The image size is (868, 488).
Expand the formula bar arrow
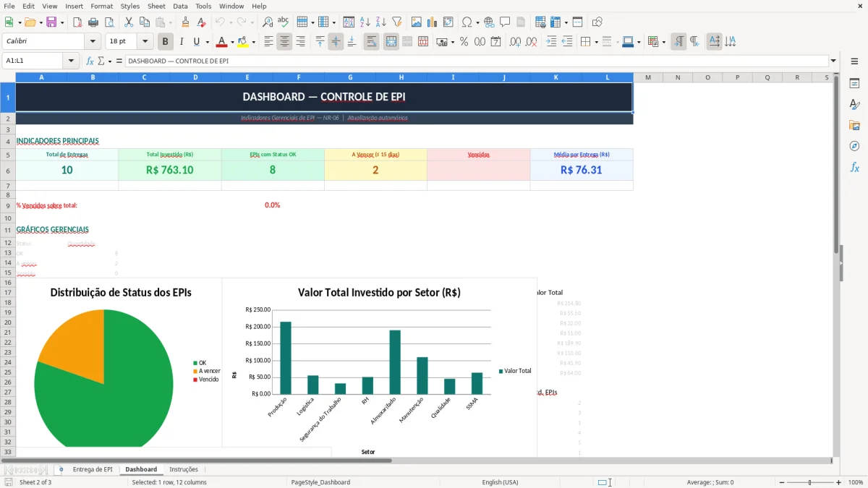coord(833,61)
